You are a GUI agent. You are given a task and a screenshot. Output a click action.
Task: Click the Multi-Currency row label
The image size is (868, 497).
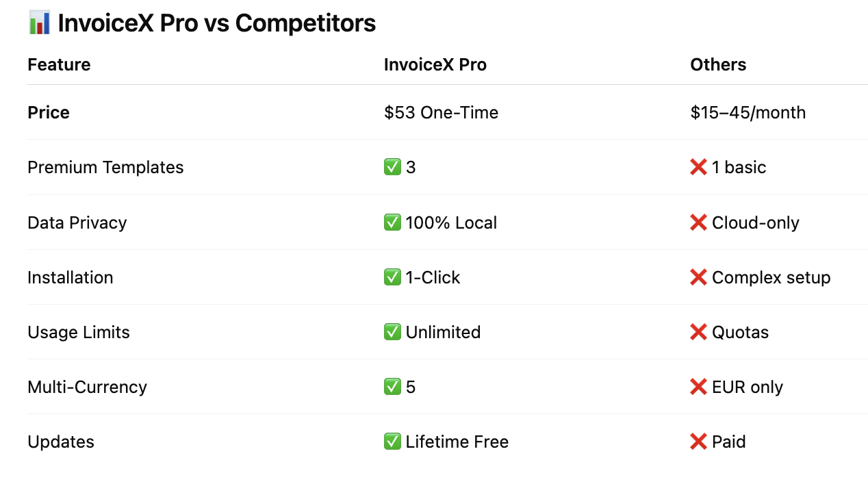click(x=87, y=387)
